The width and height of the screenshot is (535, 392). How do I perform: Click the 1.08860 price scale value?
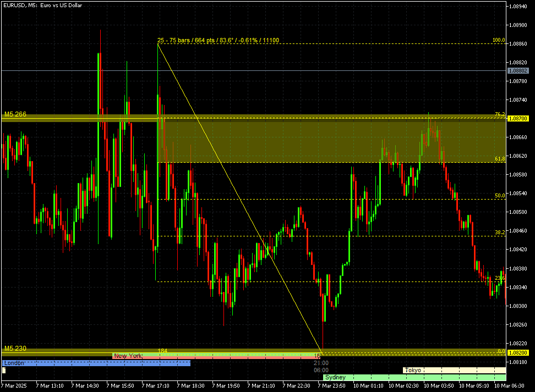click(518, 44)
